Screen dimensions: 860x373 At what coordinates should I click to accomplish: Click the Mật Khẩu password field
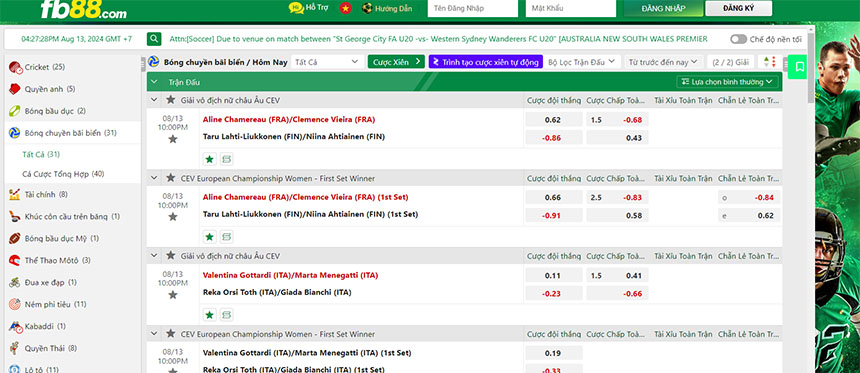pyautogui.click(x=571, y=8)
